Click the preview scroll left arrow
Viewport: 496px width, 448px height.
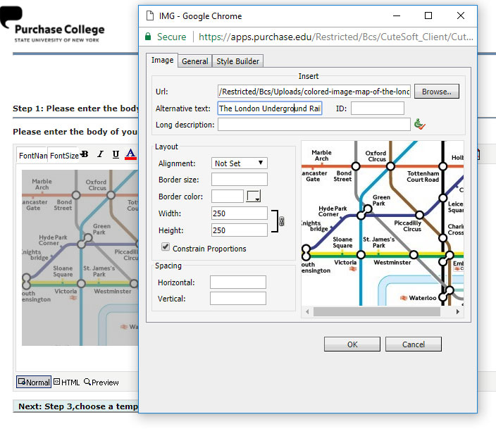point(307,312)
